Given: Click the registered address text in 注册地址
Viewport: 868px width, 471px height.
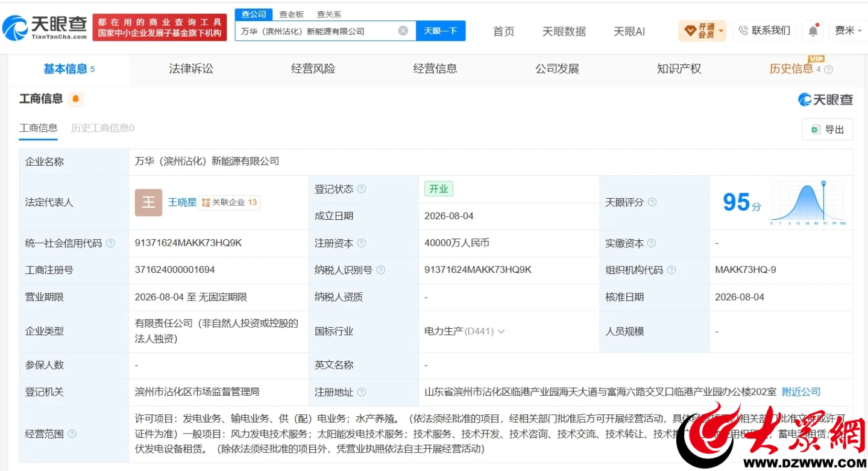Looking at the screenshot, I should (x=600, y=392).
